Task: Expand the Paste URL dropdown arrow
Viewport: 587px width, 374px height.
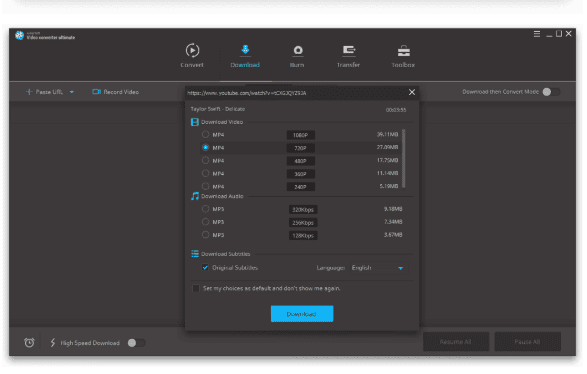Action: point(72,92)
